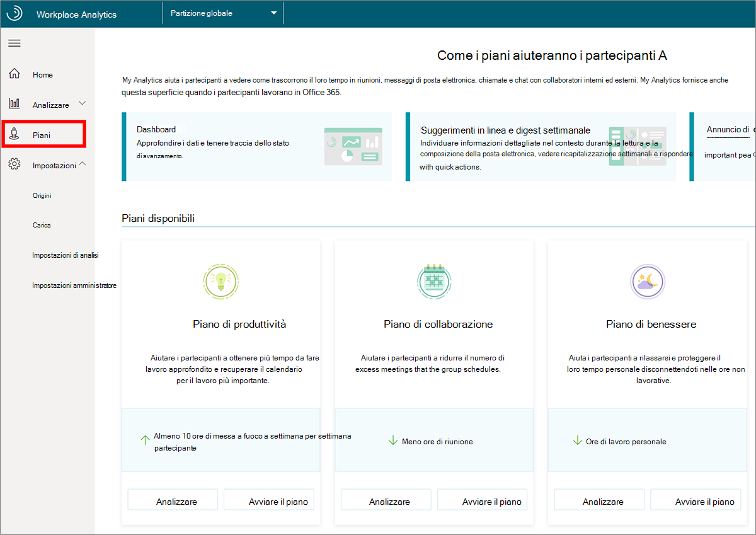
Task: Click Analizzare under Piano di benessere
Action: click(599, 500)
